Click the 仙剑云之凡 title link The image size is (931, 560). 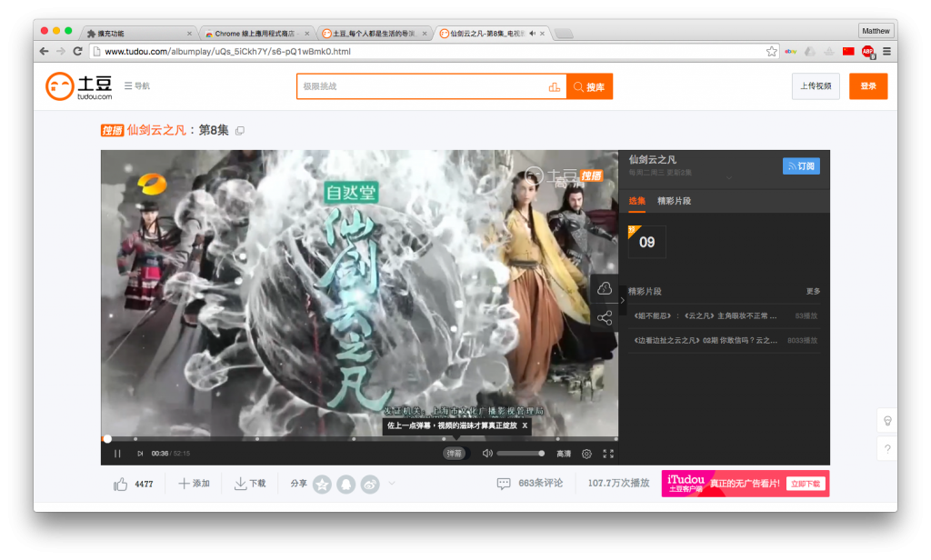coord(156,130)
